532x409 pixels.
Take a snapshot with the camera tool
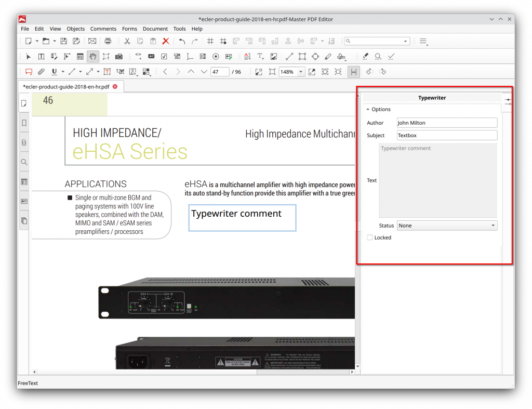(x=119, y=56)
